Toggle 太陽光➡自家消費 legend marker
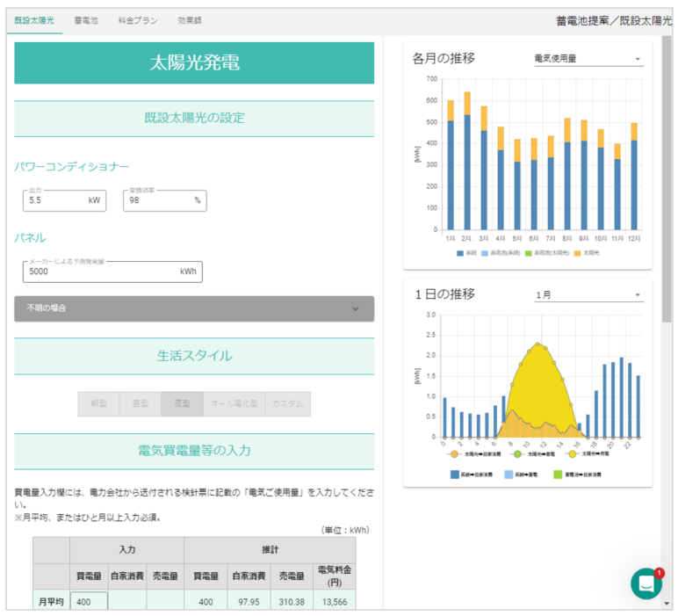 [454, 453]
